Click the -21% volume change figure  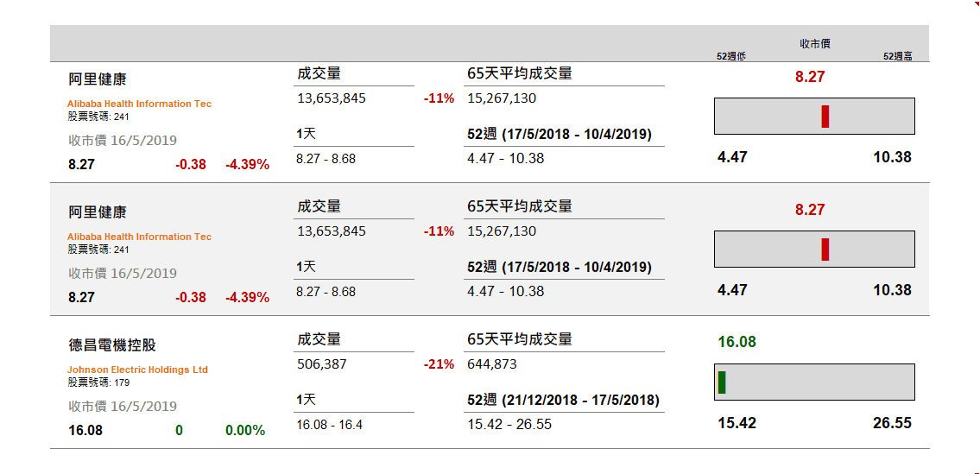click(x=439, y=364)
